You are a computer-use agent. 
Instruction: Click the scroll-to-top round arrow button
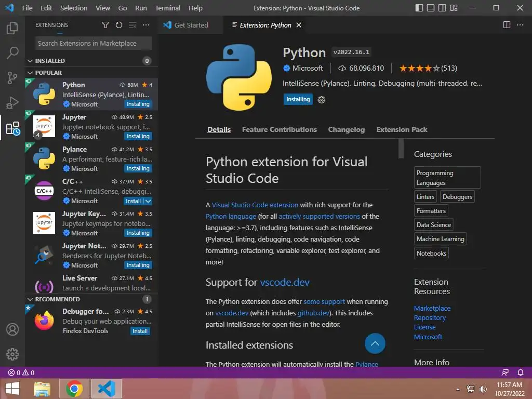point(375,343)
